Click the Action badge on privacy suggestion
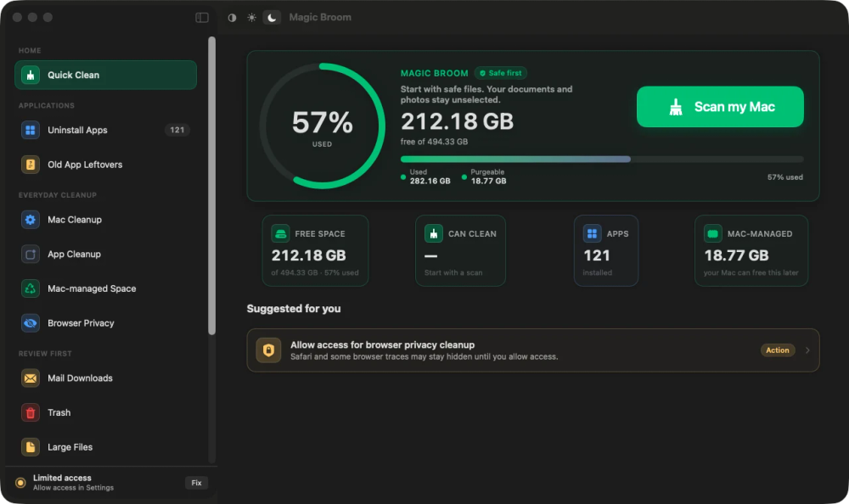 pos(778,350)
